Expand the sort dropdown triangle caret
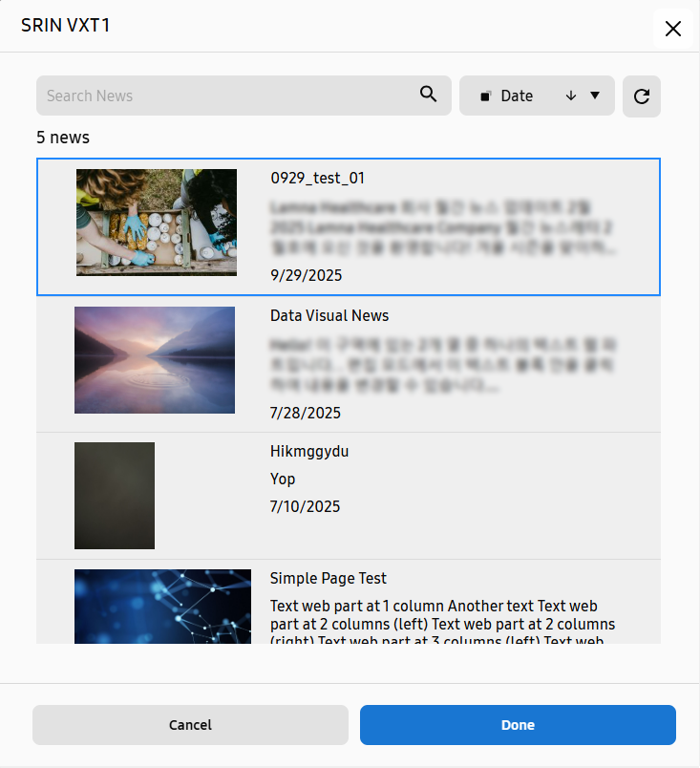Viewport: 700px width, 768px height. [595, 96]
